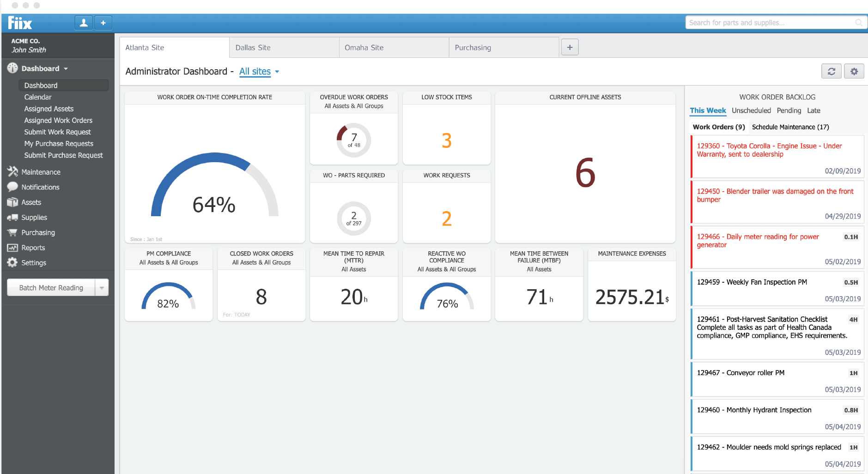Open Notifications speech bubble icon
This screenshot has width=868, height=474.
[12, 187]
